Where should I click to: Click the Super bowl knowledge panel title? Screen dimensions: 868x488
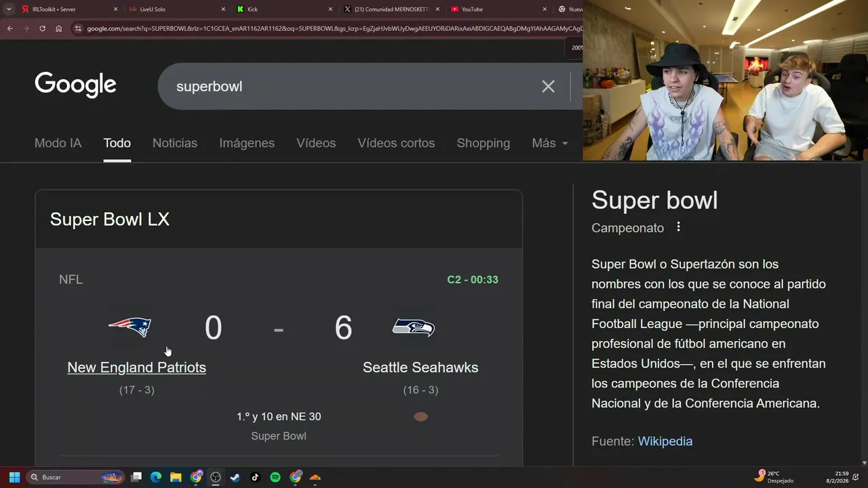pyautogui.click(x=654, y=200)
